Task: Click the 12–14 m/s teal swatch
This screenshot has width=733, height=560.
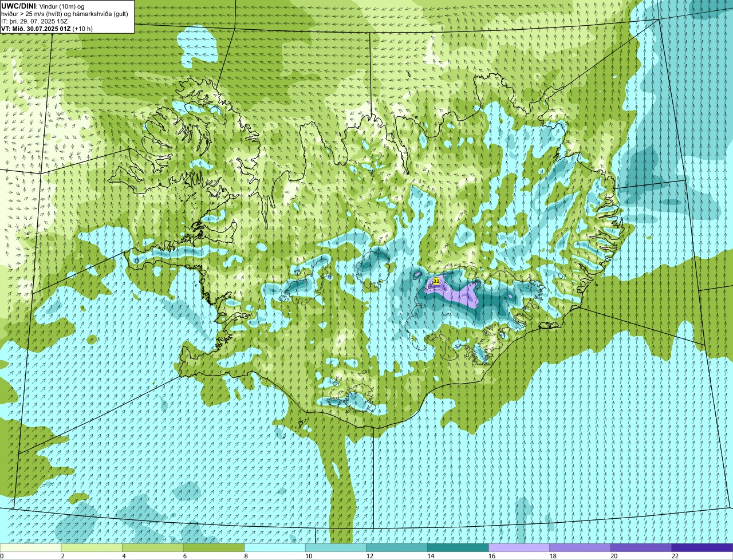Action: click(397, 547)
